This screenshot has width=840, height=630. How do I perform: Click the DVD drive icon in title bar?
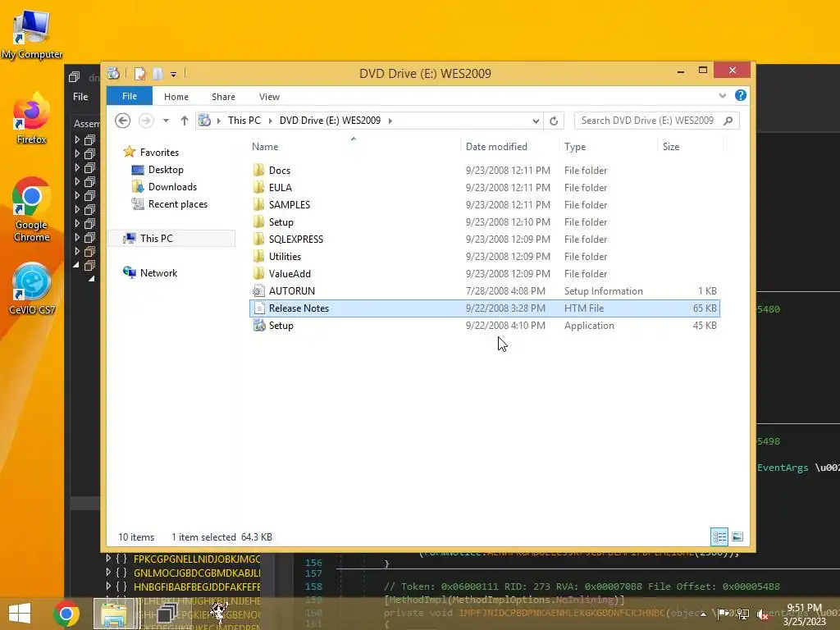point(113,73)
